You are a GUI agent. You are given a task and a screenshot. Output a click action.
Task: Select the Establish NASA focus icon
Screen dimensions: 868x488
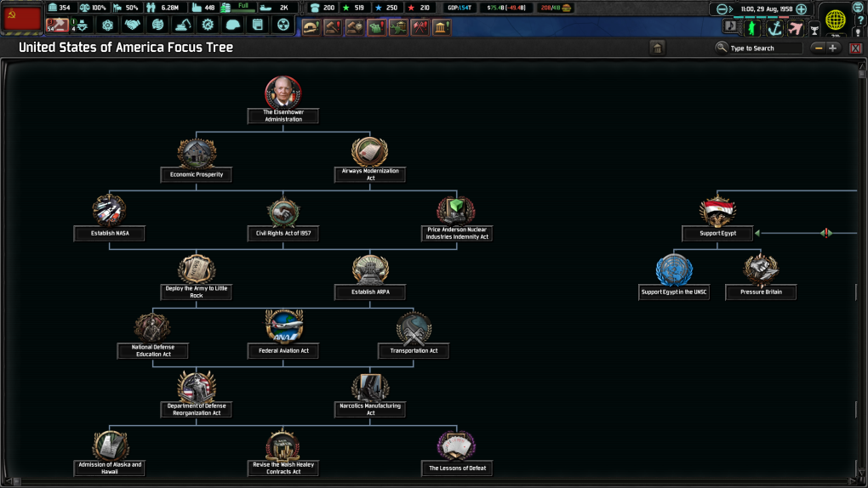(109, 210)
